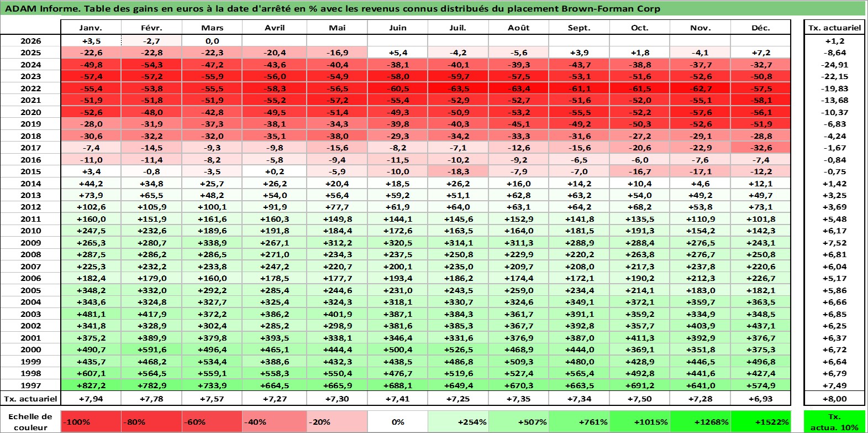Click the +607,1 cell in Janv. 1998
Viewport: 868px width, 433px height.
click(91, 373)
